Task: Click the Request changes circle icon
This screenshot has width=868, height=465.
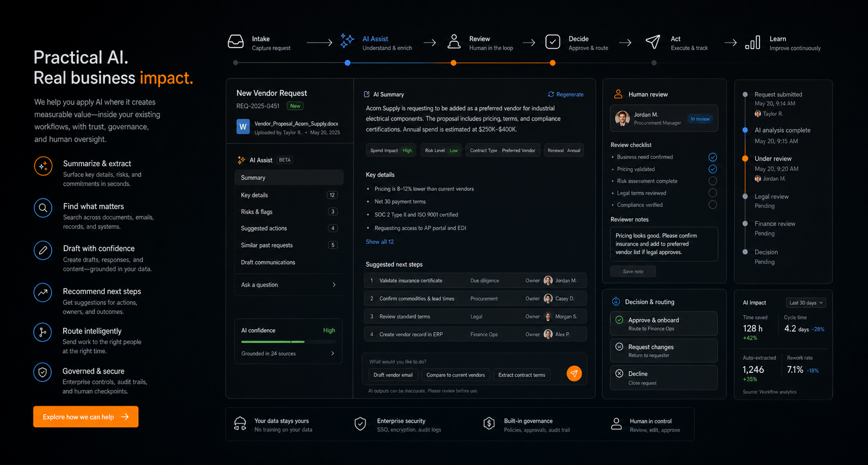Action: pos(619,346)
